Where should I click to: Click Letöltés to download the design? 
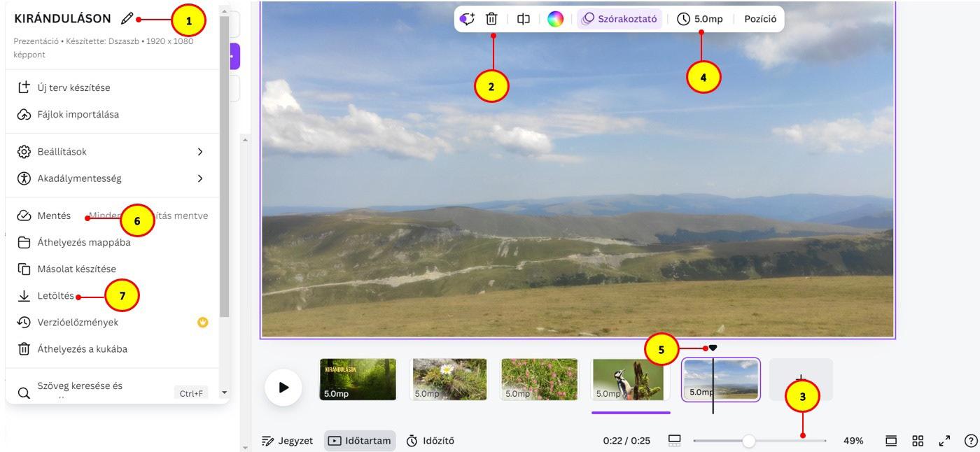[113, 296]
